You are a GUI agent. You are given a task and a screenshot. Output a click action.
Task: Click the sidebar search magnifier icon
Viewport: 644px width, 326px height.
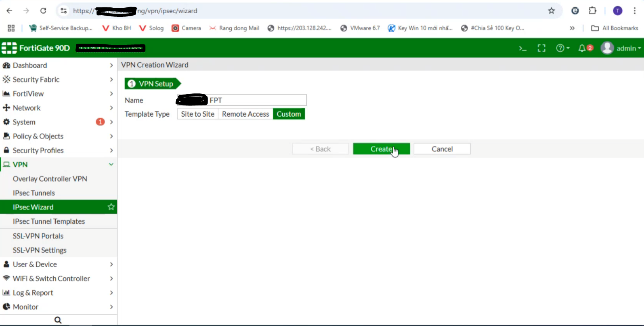coord(58,320)
